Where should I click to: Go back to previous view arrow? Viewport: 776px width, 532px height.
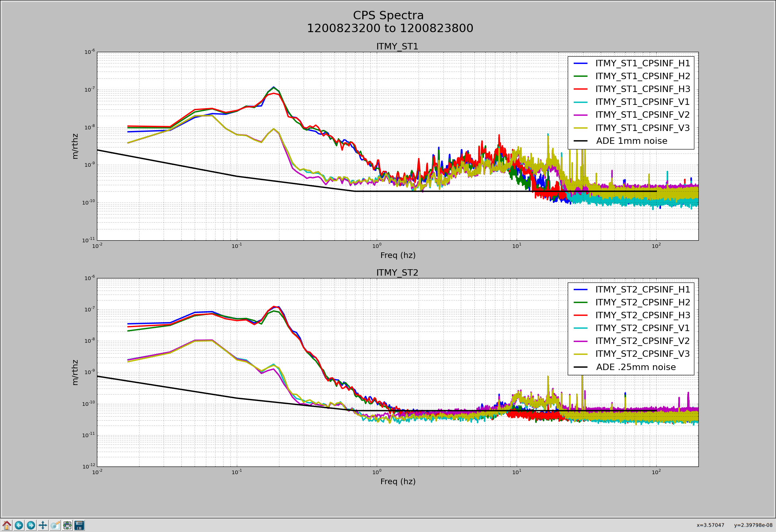[19, 525]
